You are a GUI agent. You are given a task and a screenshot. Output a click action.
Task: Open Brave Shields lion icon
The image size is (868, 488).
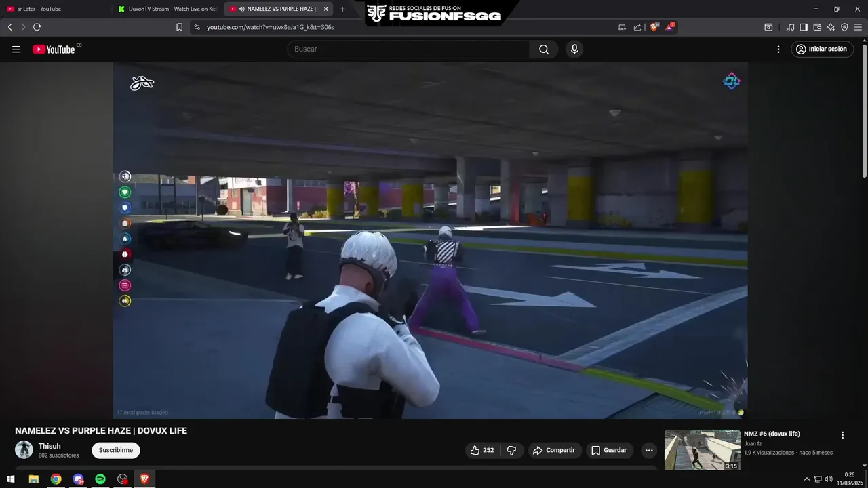point(654,27)
